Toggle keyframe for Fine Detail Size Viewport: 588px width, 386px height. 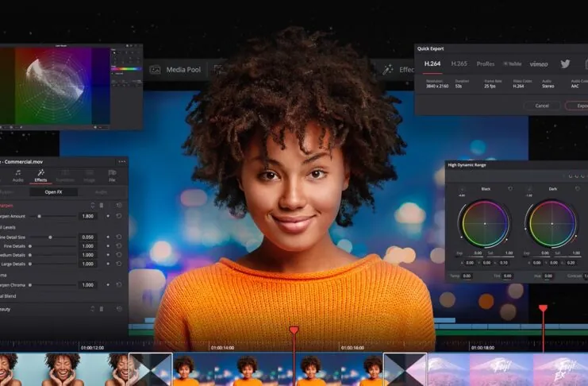pos(108,237)
